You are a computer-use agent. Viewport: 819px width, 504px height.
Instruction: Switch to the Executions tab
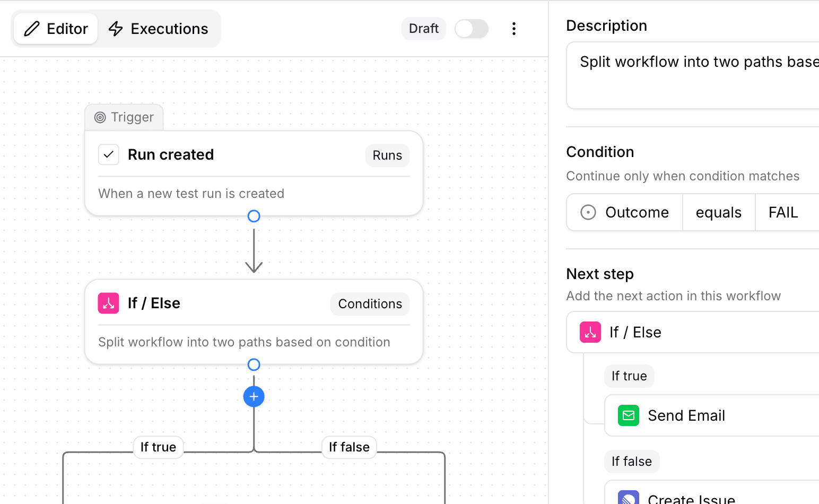[159, 29]
